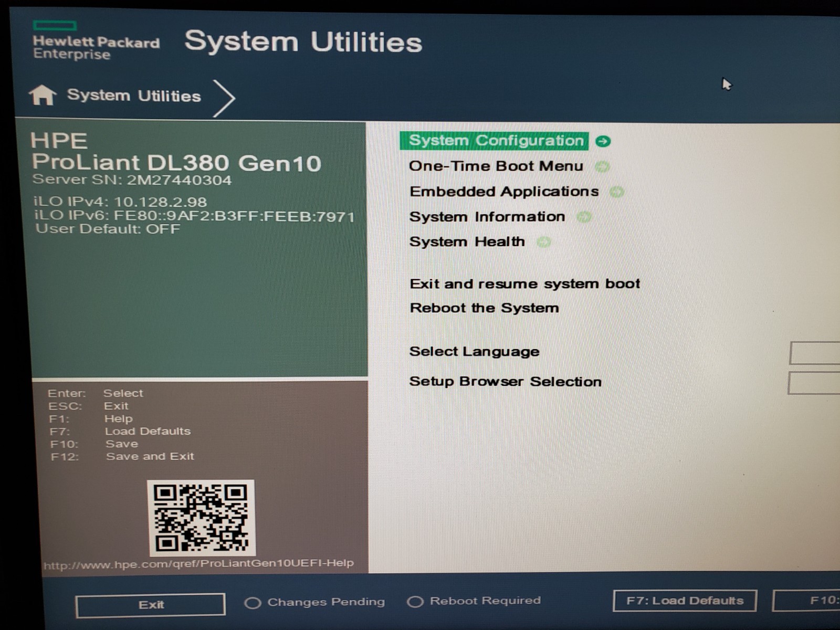Image resolution: width=840 pixels, height=630 pixels.
Task: Click the ProLiant UEFI help QR code
Action: pos(202,518)
